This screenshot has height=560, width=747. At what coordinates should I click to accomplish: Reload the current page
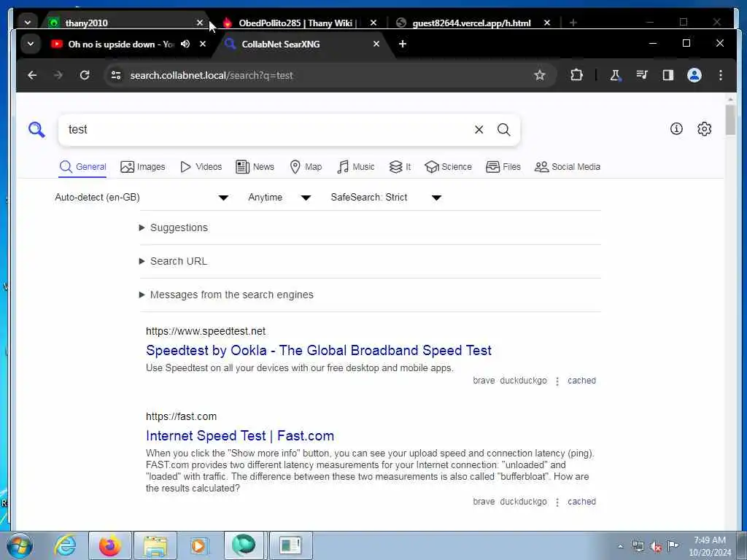(85, 75)
